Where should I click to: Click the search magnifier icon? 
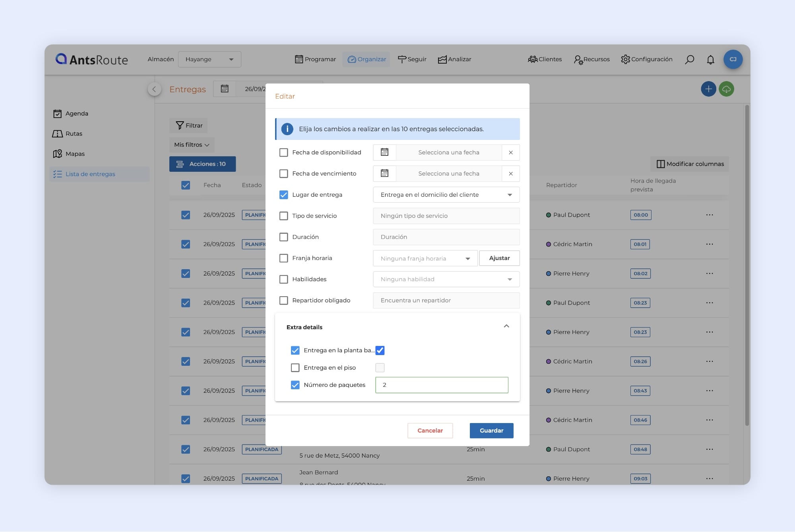click(690, 59)
